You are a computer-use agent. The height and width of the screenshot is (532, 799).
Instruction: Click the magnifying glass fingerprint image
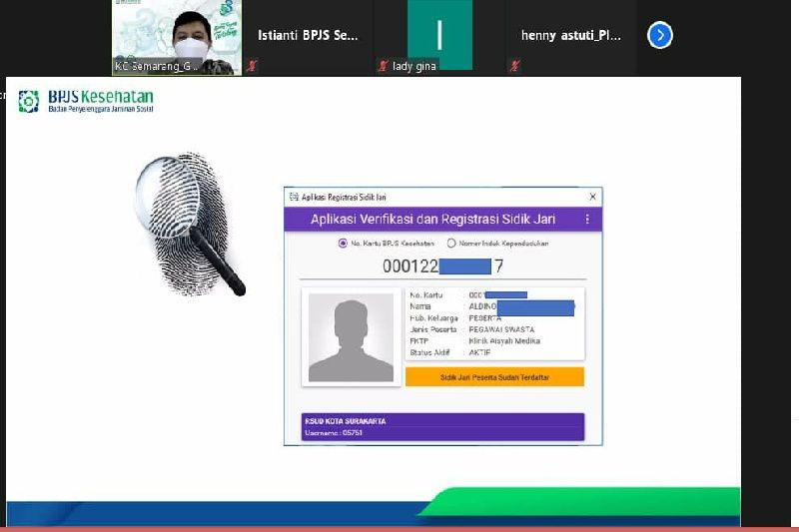coord(190,225)
